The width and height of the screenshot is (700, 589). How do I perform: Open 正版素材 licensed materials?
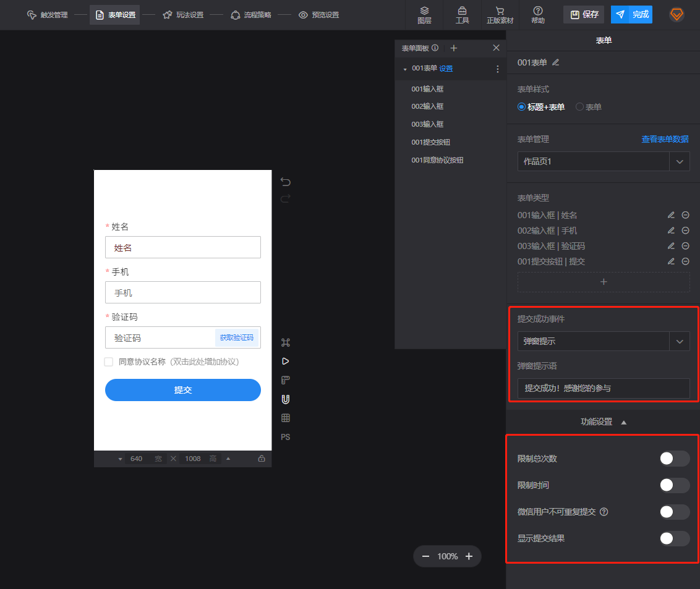tap(500, 15)
